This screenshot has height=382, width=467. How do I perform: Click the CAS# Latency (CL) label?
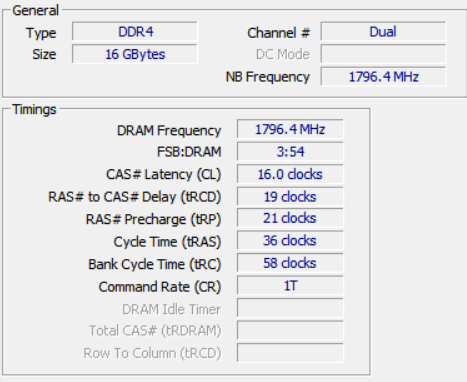pos(164,174)
